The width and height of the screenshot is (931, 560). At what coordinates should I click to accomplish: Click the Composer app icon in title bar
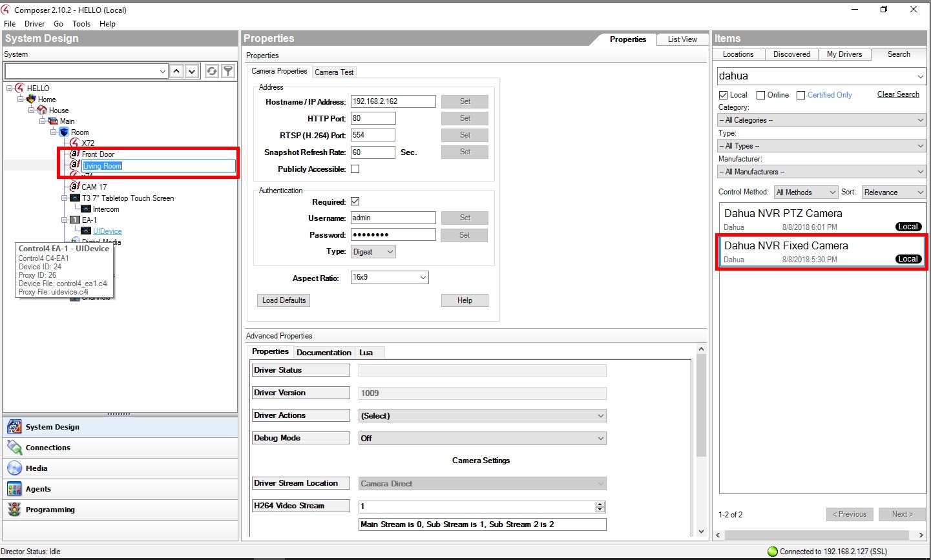[x=6, y=10]
